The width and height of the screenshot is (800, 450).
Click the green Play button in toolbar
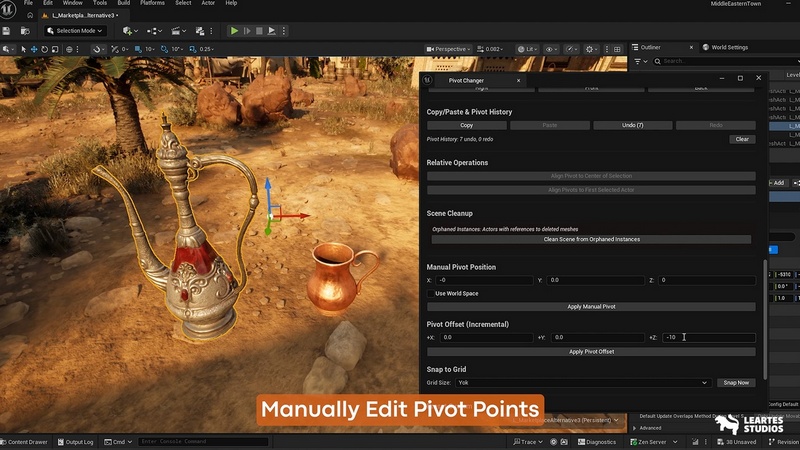(234, 31)
